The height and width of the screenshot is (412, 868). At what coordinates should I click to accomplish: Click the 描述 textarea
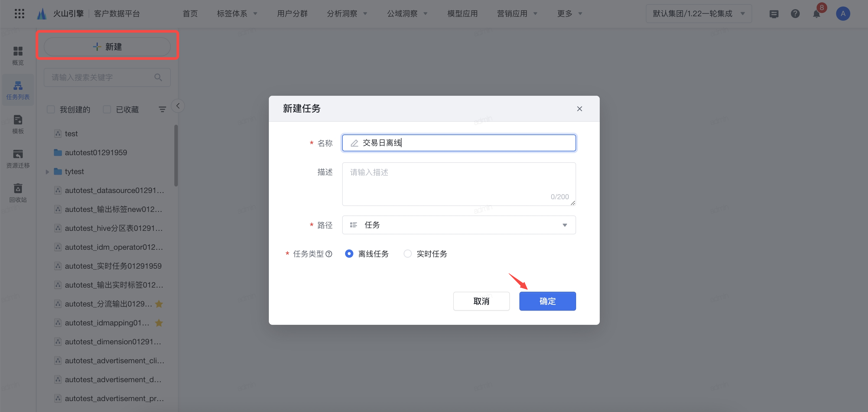pyautogui.click(x=459, y=184)
